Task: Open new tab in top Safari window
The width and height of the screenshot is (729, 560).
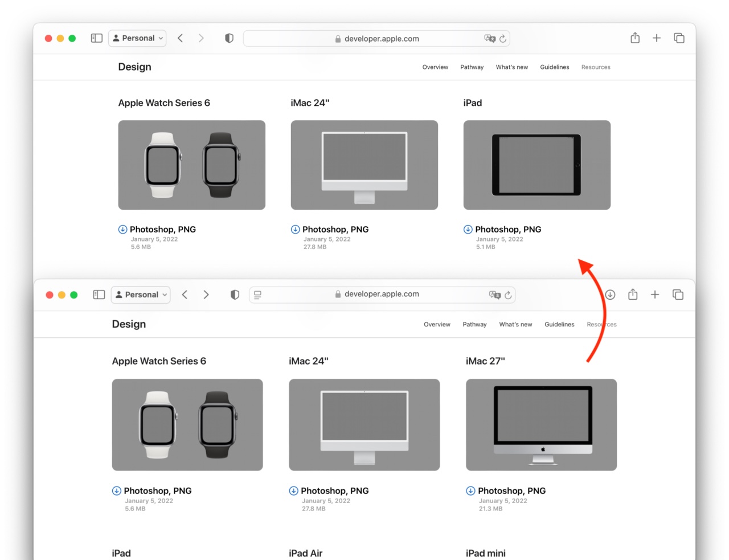Action: click(657, 38)
